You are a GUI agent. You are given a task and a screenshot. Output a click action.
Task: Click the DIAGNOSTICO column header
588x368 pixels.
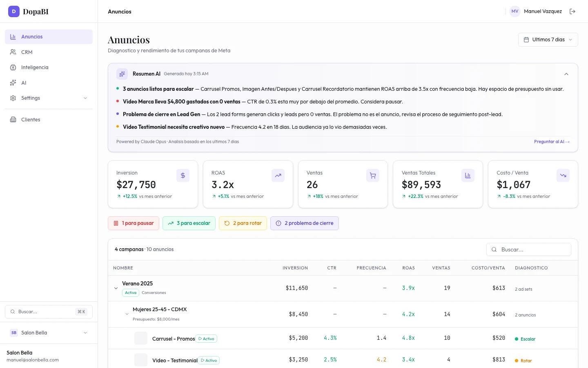pyautogui.click(x=531, y=268)
